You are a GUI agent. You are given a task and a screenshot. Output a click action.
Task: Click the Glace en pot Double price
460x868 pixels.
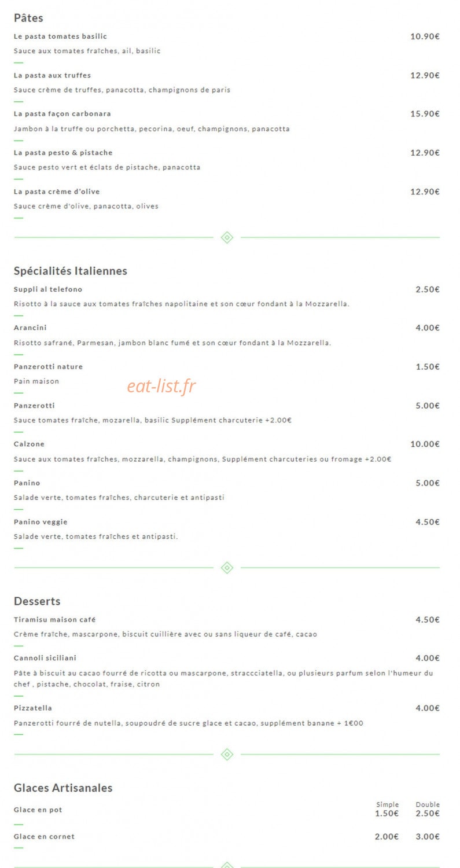click(x=428, y=814)
